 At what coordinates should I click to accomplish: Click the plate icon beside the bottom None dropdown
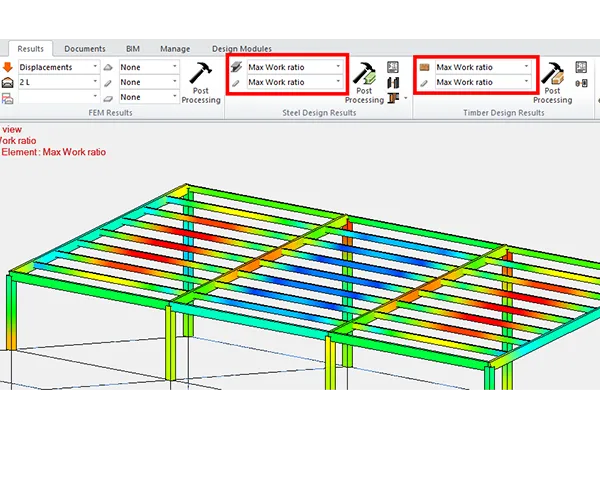click(108, 98)
